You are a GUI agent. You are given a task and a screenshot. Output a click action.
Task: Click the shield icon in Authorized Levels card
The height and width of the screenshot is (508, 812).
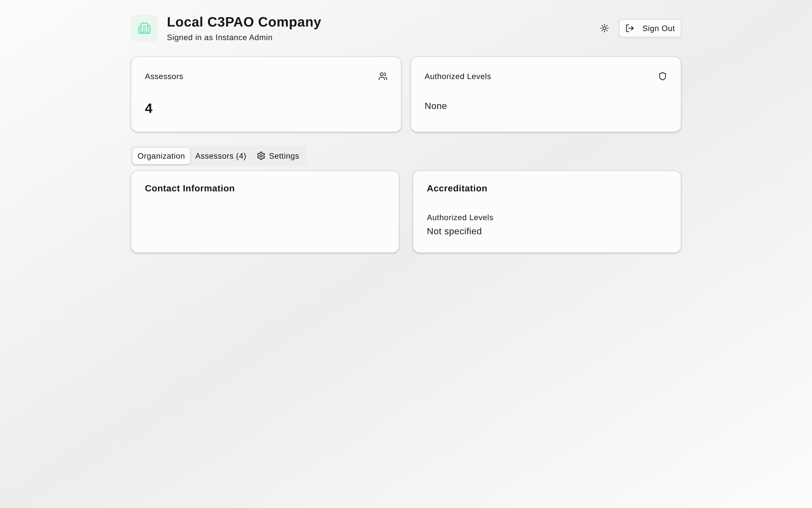(662, 76)
